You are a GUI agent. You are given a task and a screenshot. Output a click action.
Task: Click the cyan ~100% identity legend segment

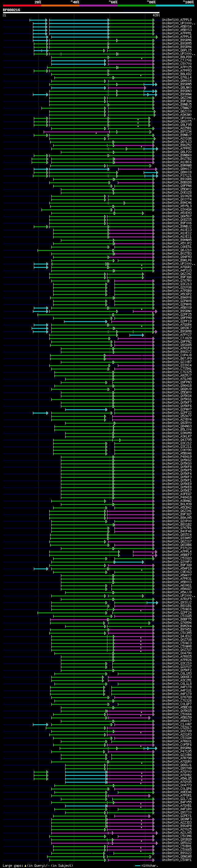[175, 6]
